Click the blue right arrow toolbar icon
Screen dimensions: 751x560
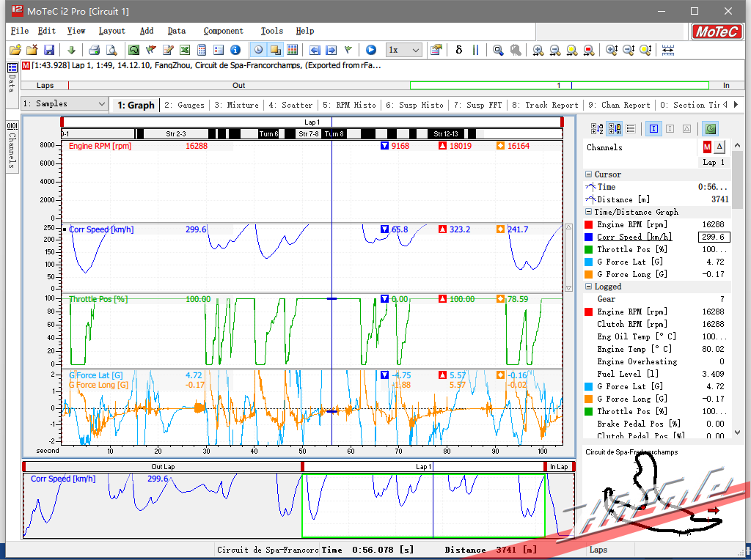point(331,50)
